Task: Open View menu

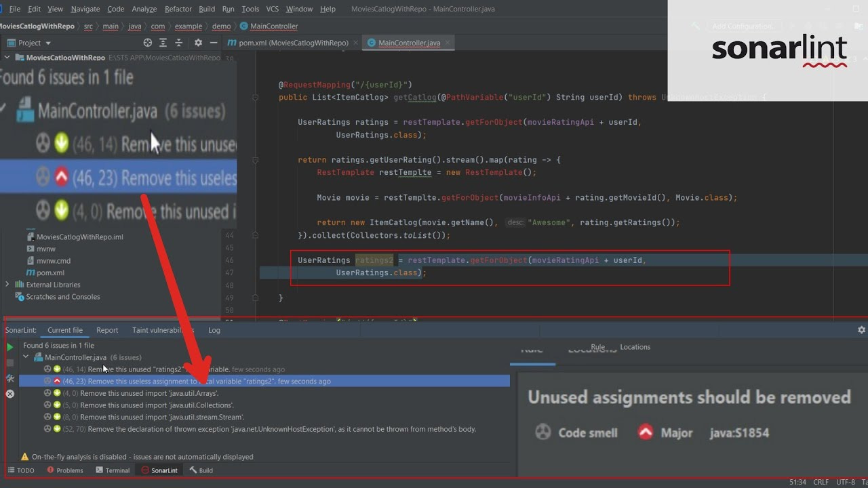Action: pyautogui.click(x=56, y=9)
